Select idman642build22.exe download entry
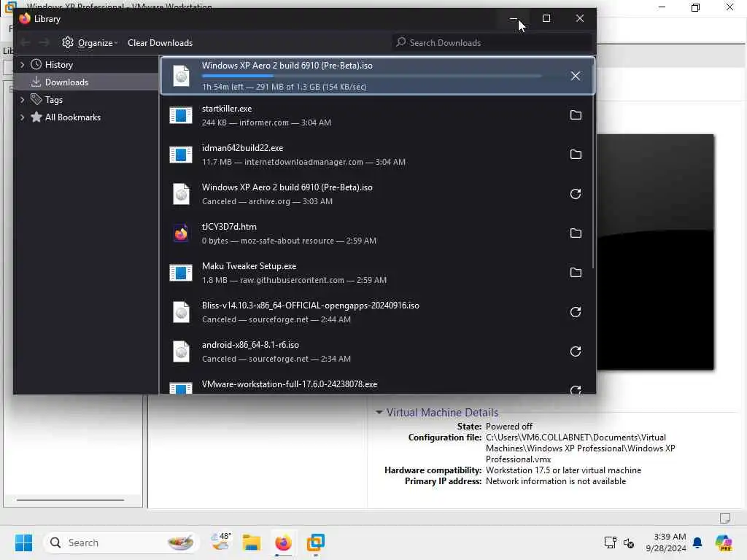 point(377,155)
